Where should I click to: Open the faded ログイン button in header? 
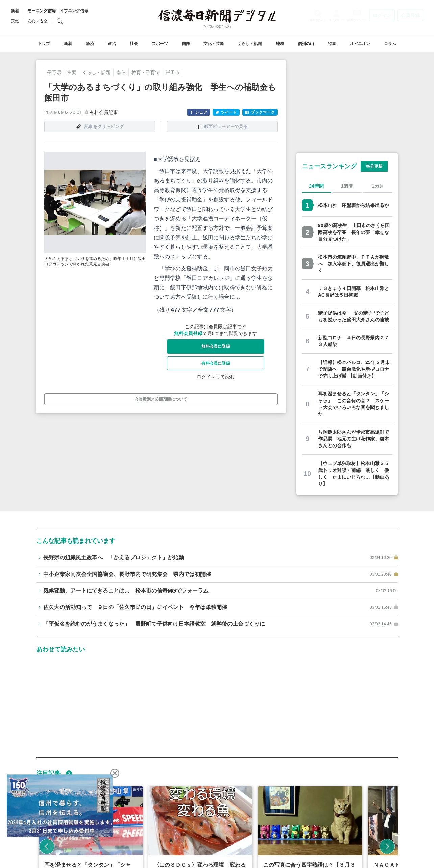click(382, 15)
